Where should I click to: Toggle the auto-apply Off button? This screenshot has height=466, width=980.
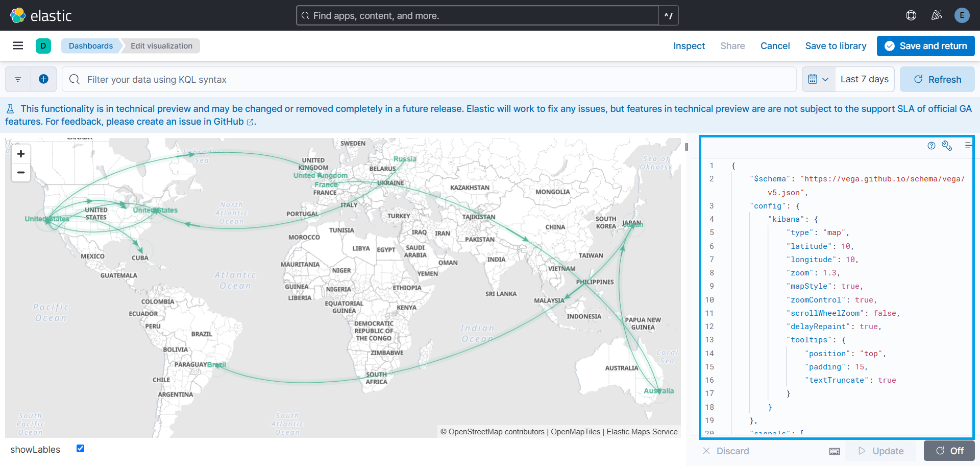[x=949, y=451]
